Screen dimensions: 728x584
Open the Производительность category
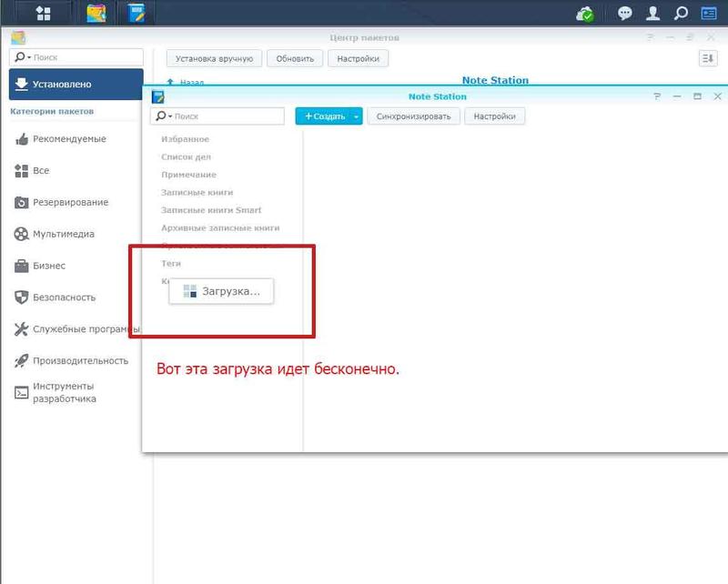pyautogui.click(x=71, y=361)
